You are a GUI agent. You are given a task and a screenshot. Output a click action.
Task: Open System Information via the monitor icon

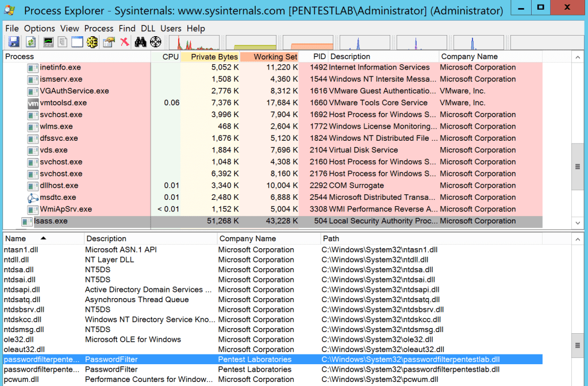[x=48, y=42]
